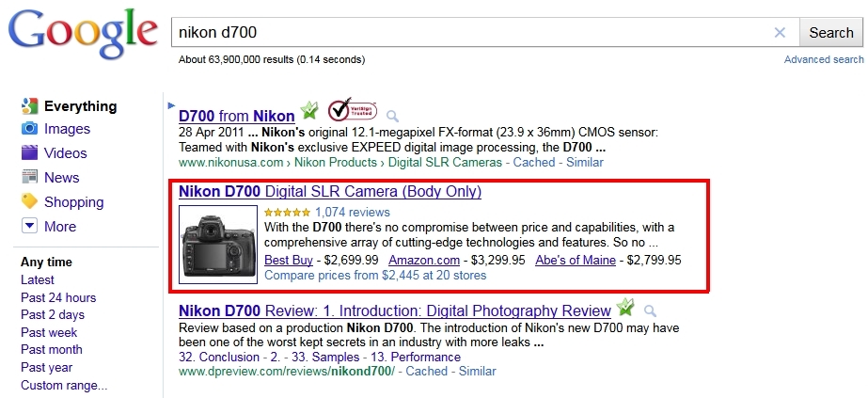The image size is (868, 398).
Task: Open Nikon Products breadcrumb link
Action: coord(336,162)
